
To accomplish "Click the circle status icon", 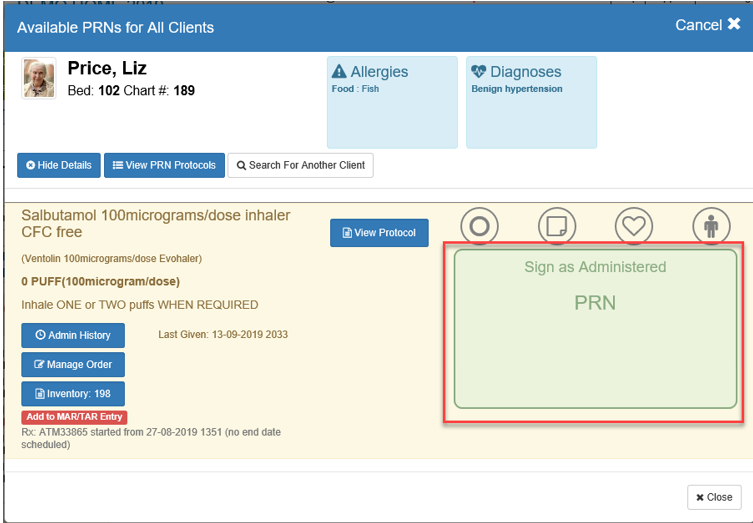I will click(x=479, y=226).
